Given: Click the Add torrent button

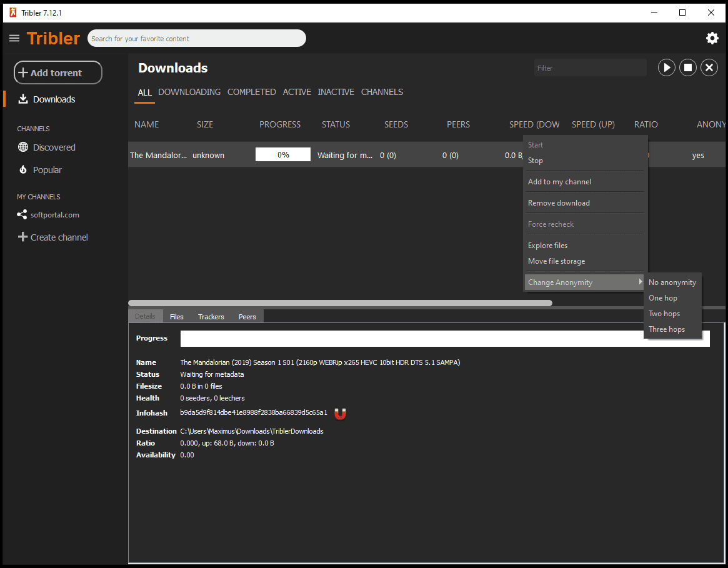Looking at the screenshot, I should [x=58, y=72].
